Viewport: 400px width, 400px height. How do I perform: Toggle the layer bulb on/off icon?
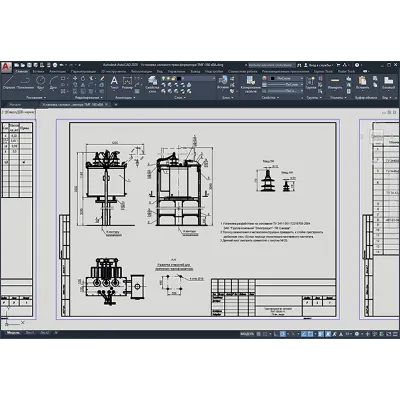pyautogui.click(x=164, y=78)
